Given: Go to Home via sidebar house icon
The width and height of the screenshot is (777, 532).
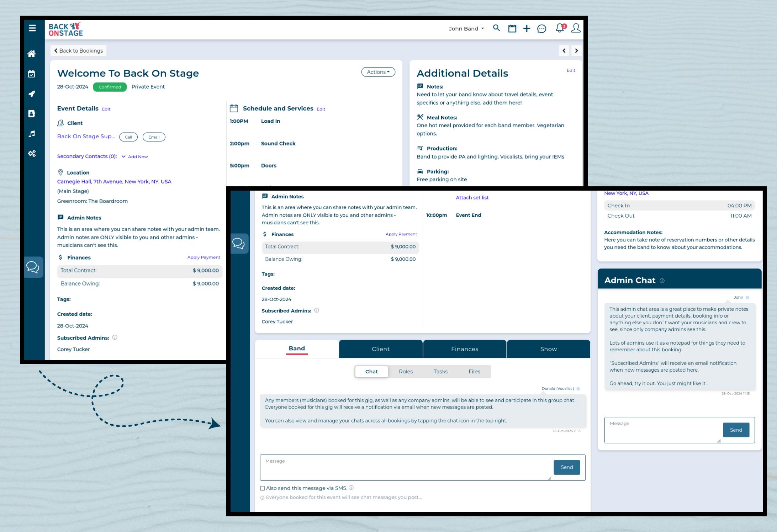Looking at the screenshot, I should (32, 54).
